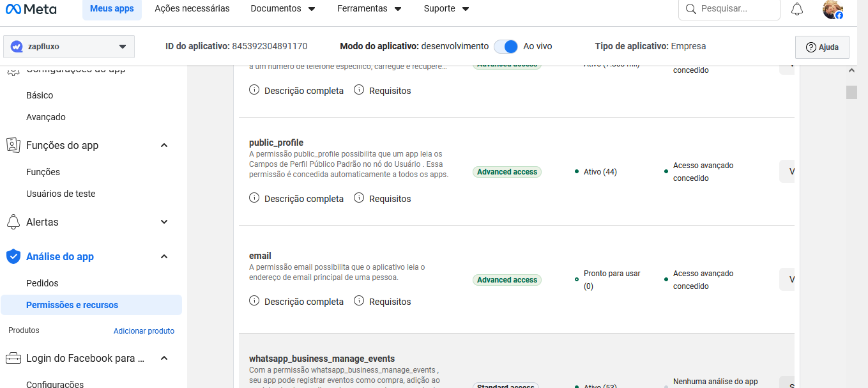Go to Ações necessárias
The image size is (868, 388).
coord(192,9)
